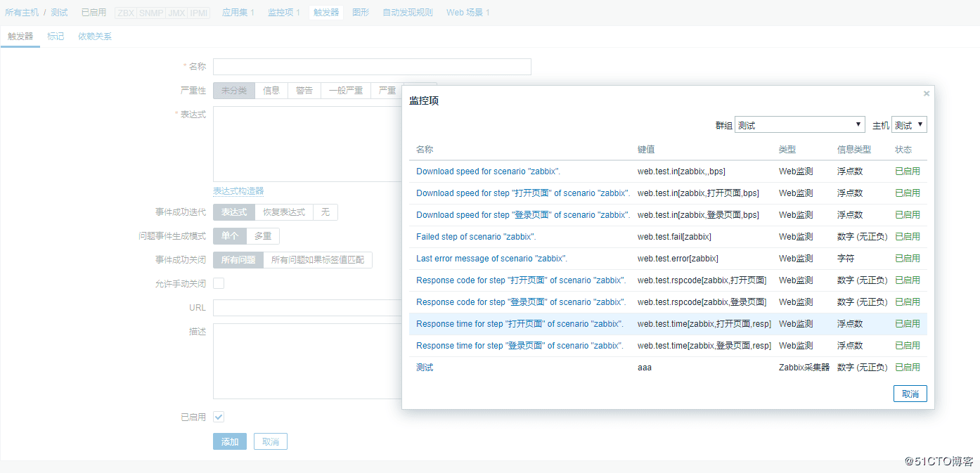Select 多重 problem event generation mode
Viewport: 980px width, 473px height.
tap(263, 236)
